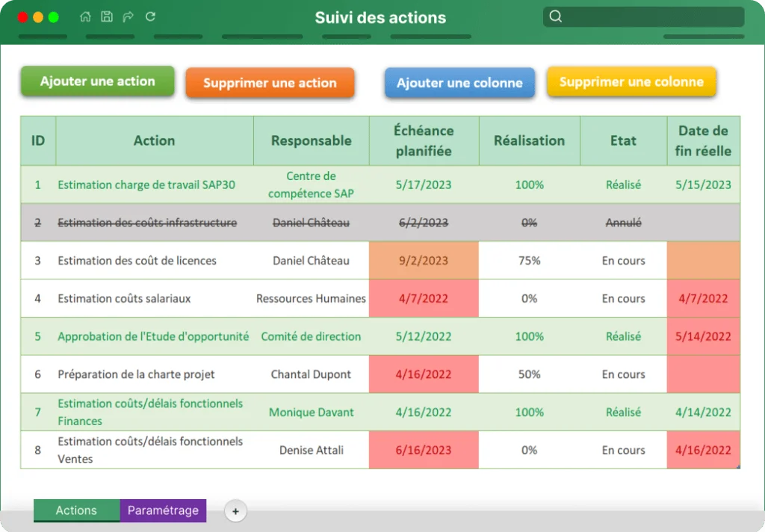Switch to the Paramétrage tab
Screen dimensions: 765x532
coord(163,510)
